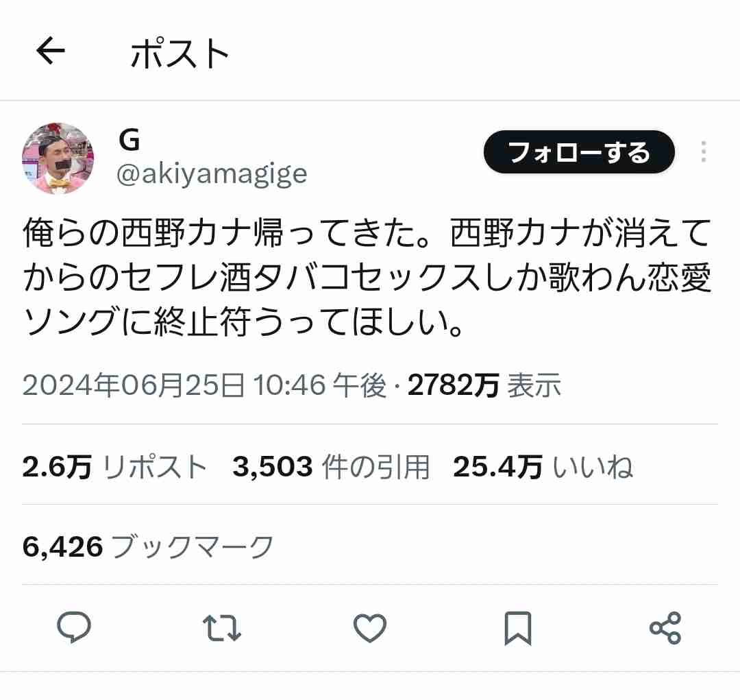Screen dimensions: 740x700
Task: View the 3,503 件の引用 list
Action: click(332, 467)
